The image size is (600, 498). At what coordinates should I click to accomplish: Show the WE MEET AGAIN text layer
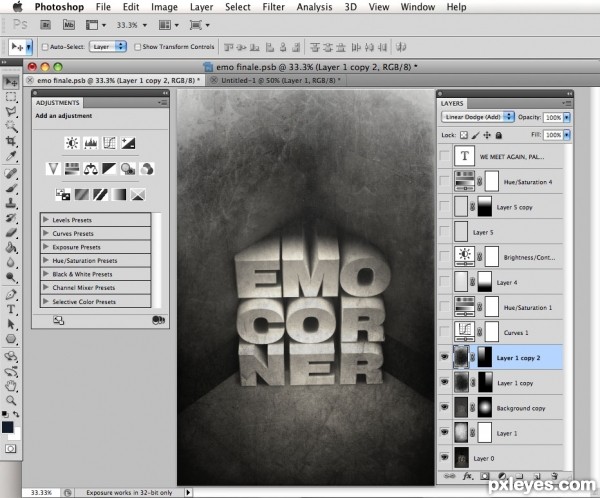coord(444,156)
